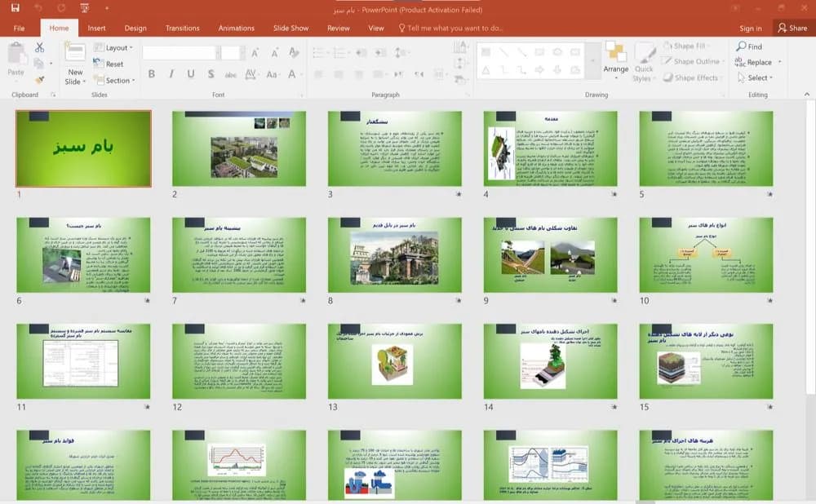This screenshot has width=816, height=504.
Task: Collapse the ribbon with the chevron arrow
Action: click(807, 94)
